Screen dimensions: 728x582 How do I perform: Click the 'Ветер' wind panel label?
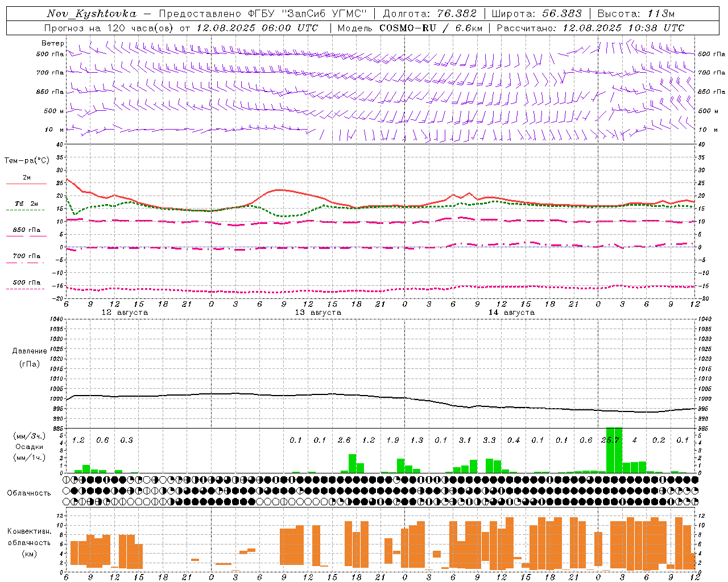[52, 43]
